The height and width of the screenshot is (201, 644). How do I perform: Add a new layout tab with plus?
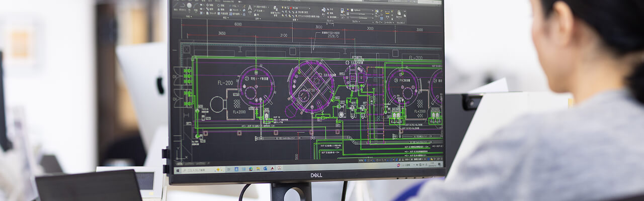(x=208, y=163)
